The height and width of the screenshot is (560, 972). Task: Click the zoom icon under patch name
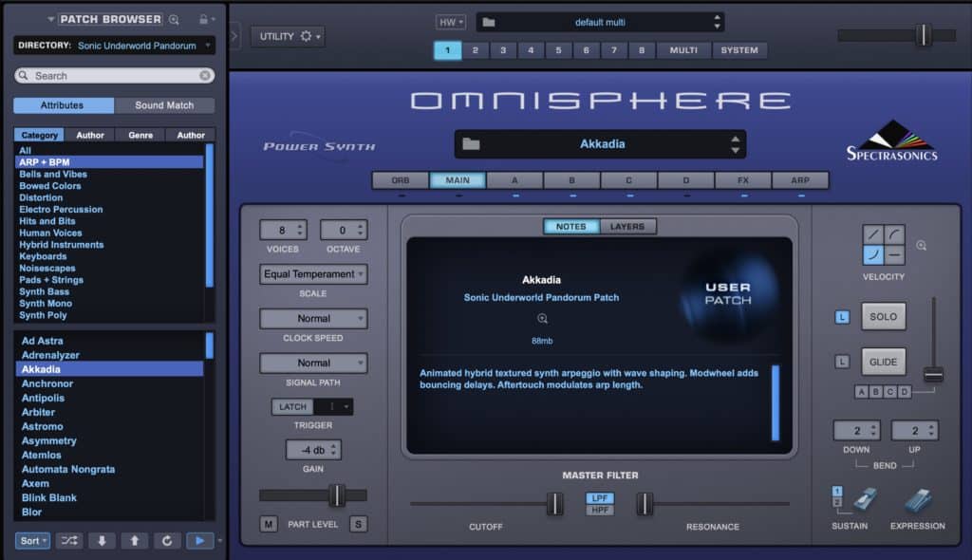tap(542, 319)
